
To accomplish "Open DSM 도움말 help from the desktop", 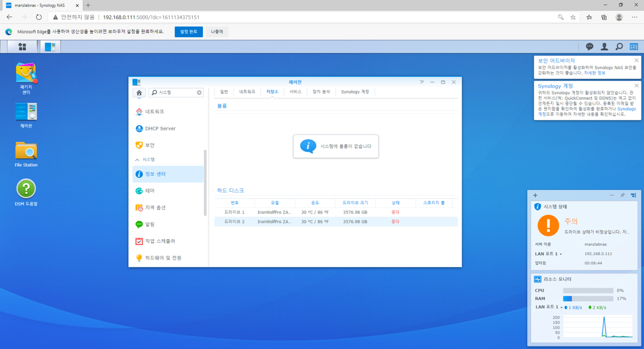I will point(25,187).
